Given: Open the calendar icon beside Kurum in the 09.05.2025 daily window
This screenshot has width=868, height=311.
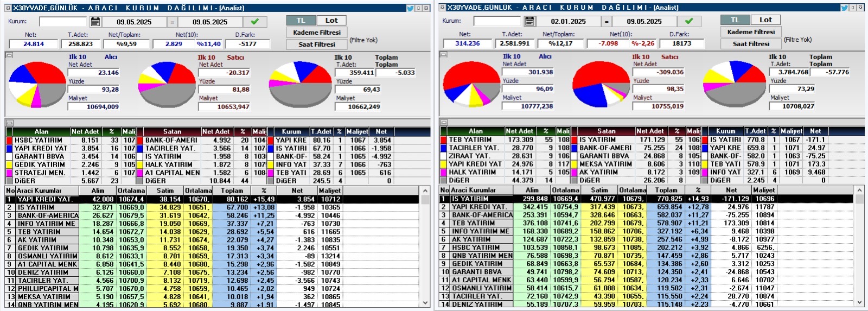Looking at the screenshot, I should coord(95,22).
